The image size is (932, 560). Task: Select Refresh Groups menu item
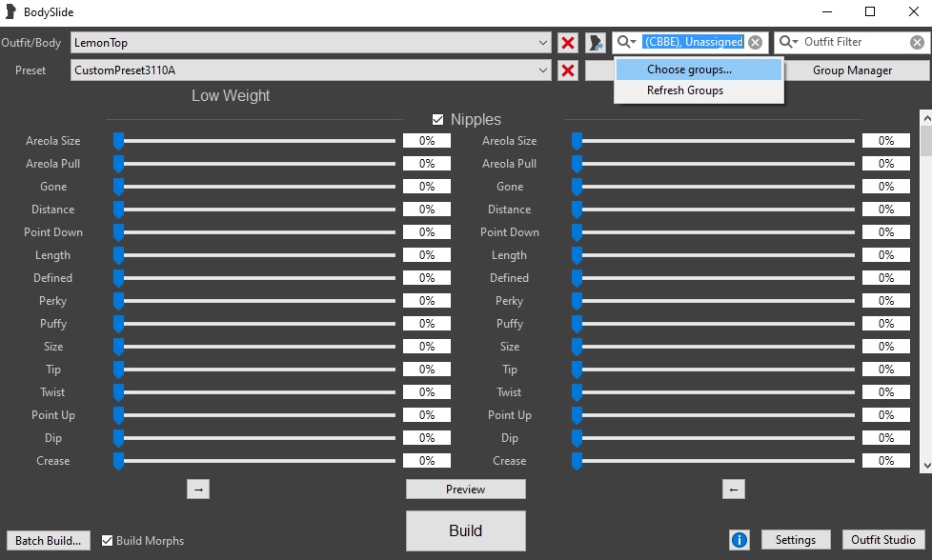[x=685, y=90]
